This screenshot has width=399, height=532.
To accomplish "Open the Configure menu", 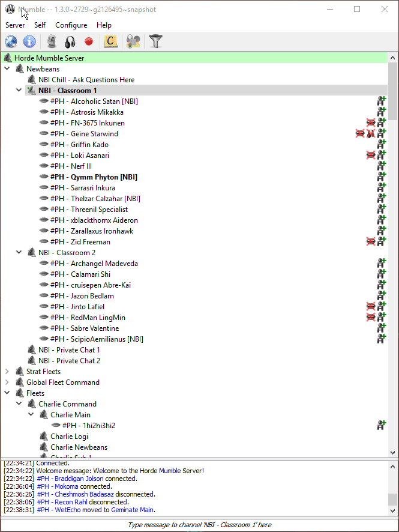I will tap(71, 25).
